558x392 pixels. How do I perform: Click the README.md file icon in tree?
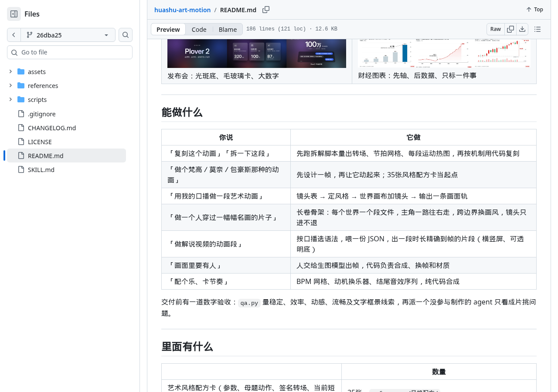(21, 155)
